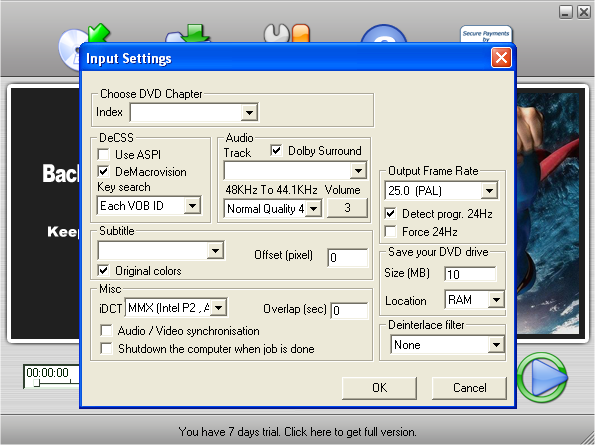Viewport: 595px width, 445px height.
Task: Toggle the Force 24Hz checkbox
Action: pos(390,231)
